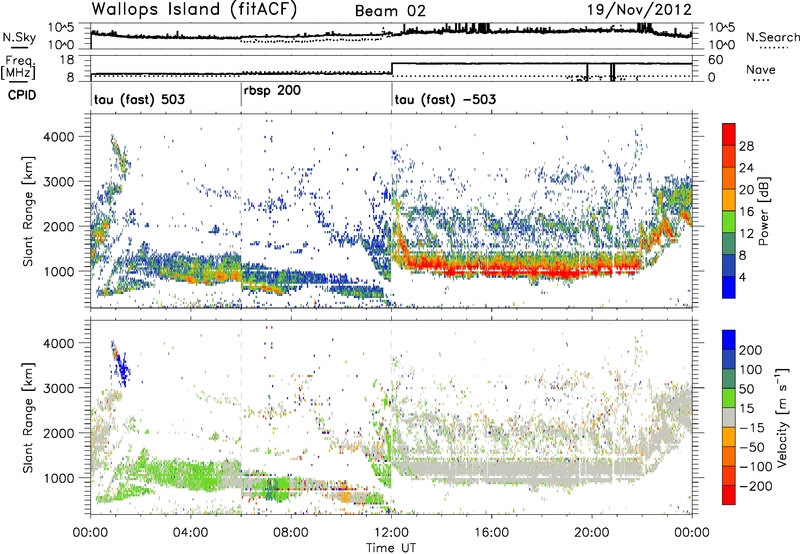Click the '08:00' time tick label
Screen dimensions: 800x554
291,533
